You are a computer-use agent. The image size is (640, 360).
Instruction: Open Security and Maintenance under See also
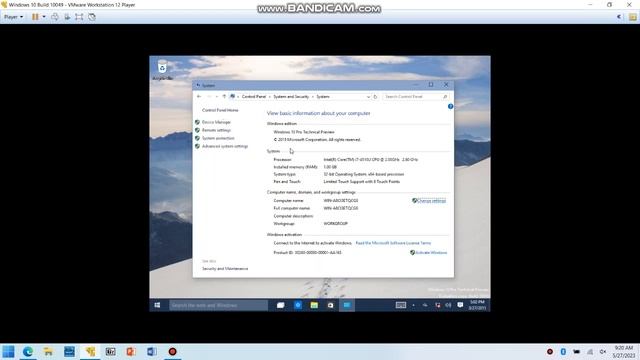click(225, 269)
